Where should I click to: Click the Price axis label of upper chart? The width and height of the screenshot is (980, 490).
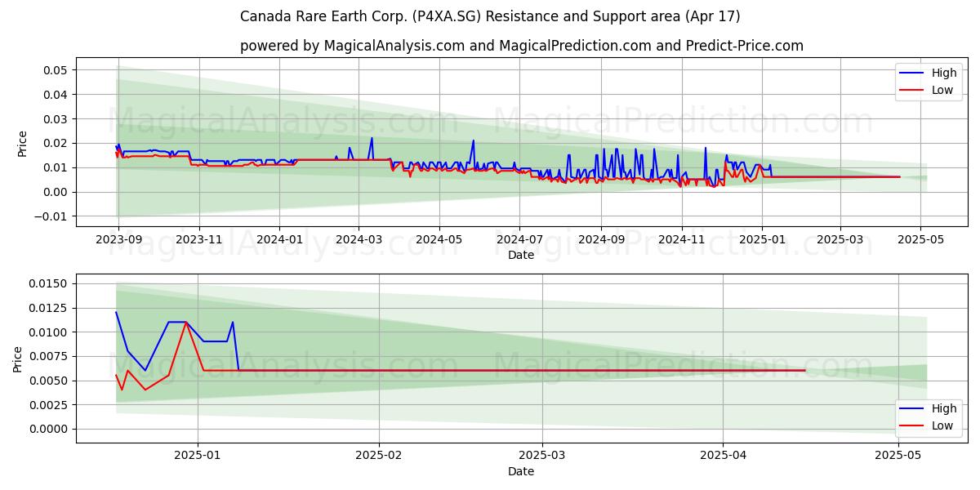(22, 142)
